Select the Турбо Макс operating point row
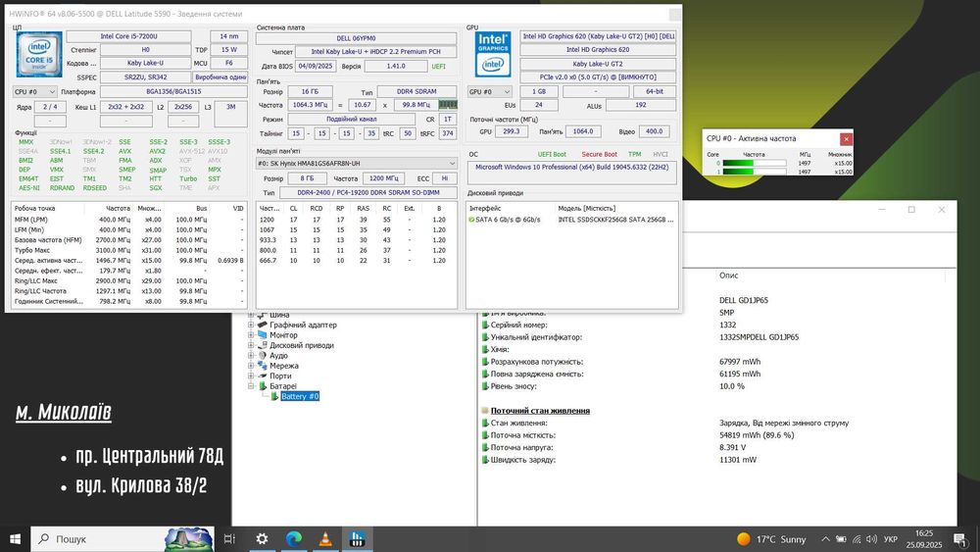 (x=128, y=250)
